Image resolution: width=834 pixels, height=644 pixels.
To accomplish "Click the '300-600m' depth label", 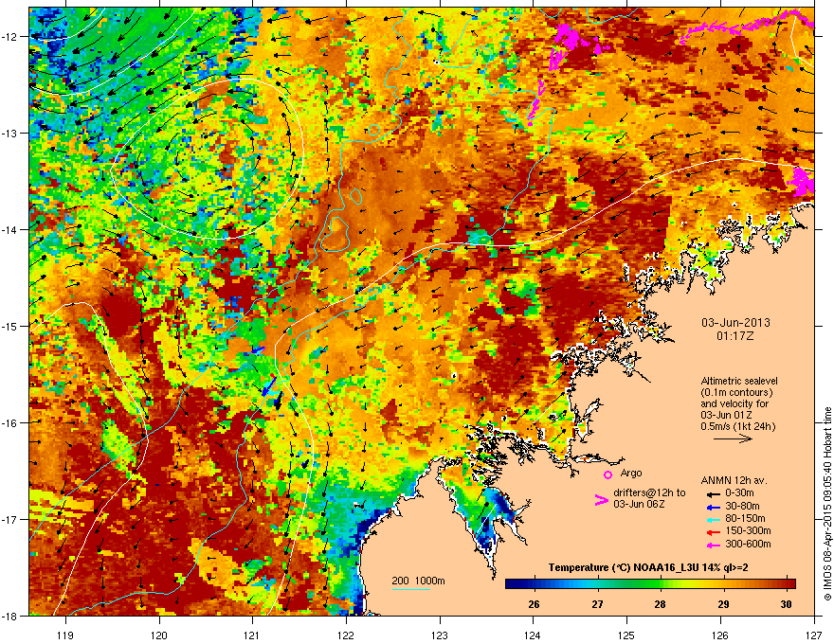I will coord(748,545).
